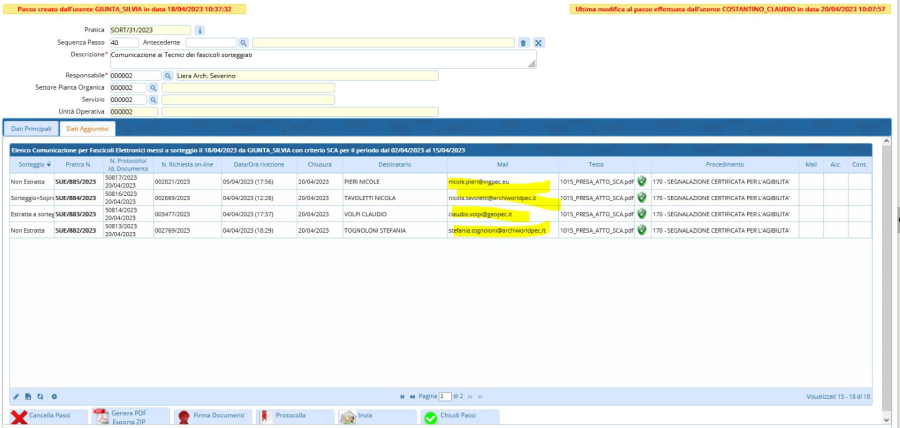This screenshot has height=428, width=900.
Task: Click the info icon beside Pratica field
Action: click(x=199, y=31)
